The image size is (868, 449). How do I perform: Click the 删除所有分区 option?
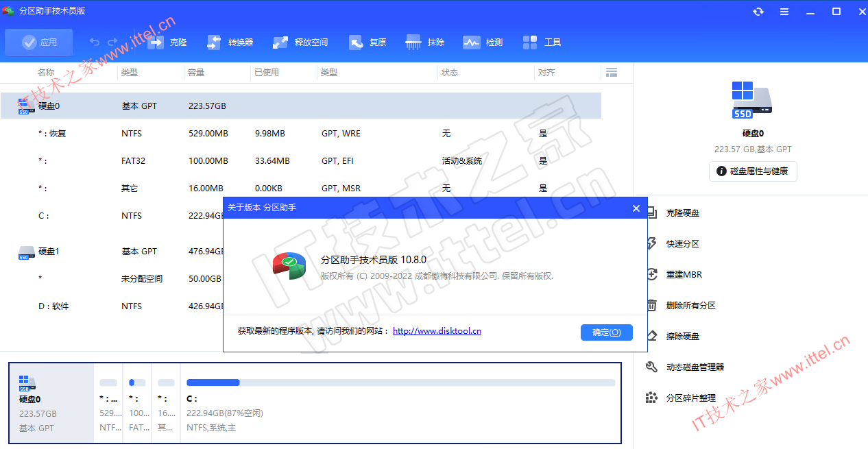[691, 306]
